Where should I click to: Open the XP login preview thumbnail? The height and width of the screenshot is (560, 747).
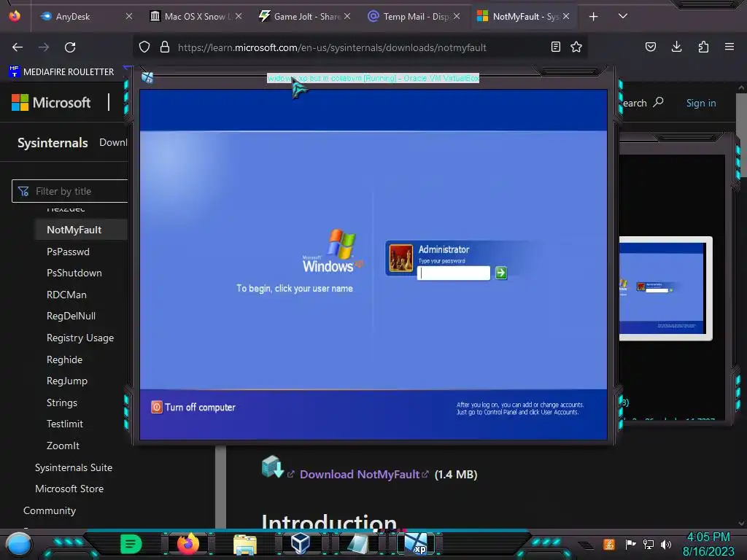coord(665,288)
